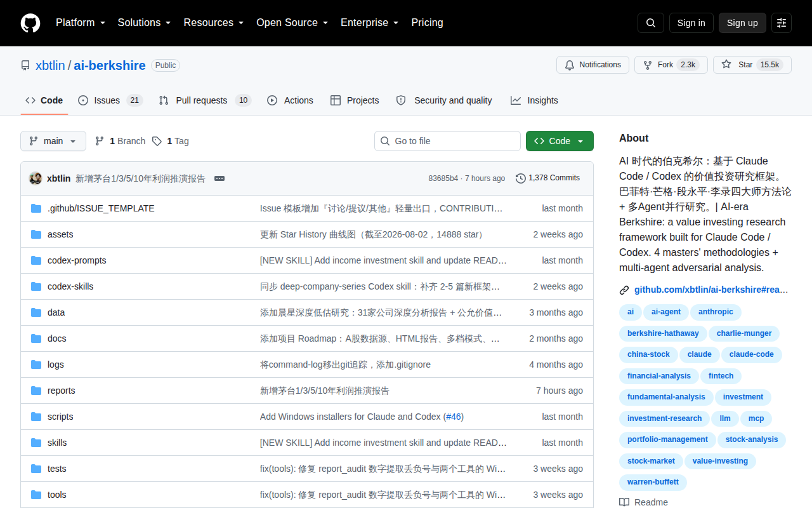
Task: Click the reports folder icon
Action: pos(36,391)
